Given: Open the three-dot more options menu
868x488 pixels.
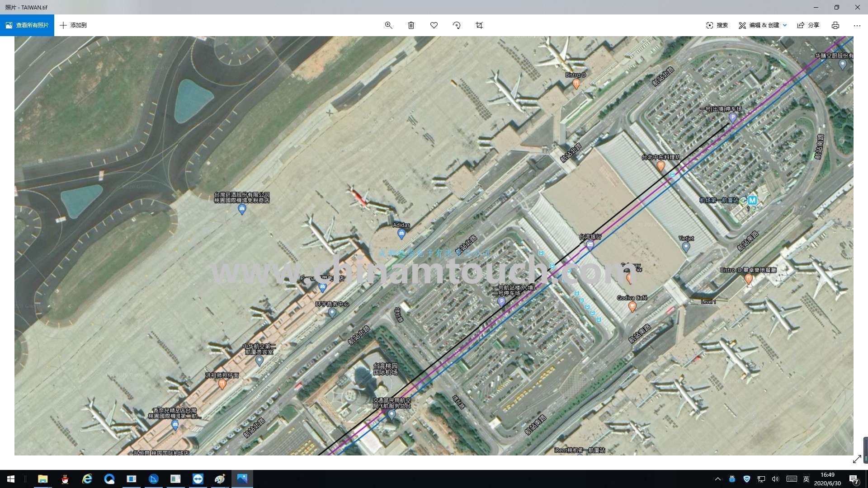Looking at the screenshot, I should [x=857, y=25].
